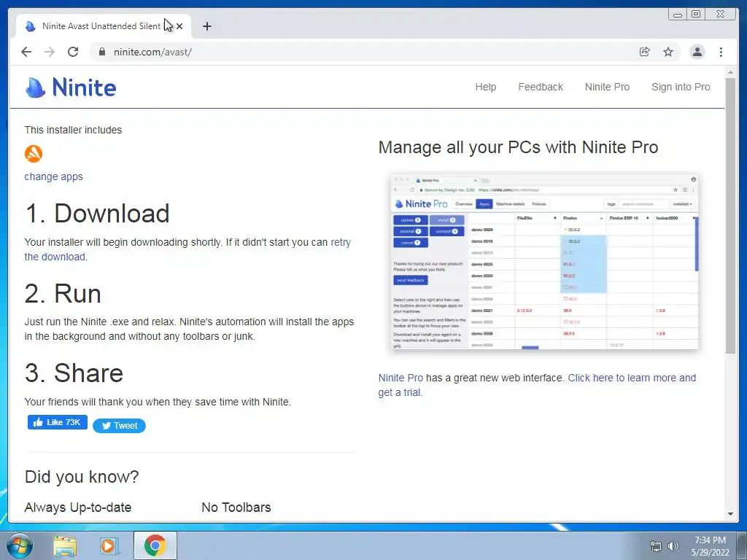Open the Chrome profile avatar
This screenshot has height=560, width=747.
[x=697, y=52]
